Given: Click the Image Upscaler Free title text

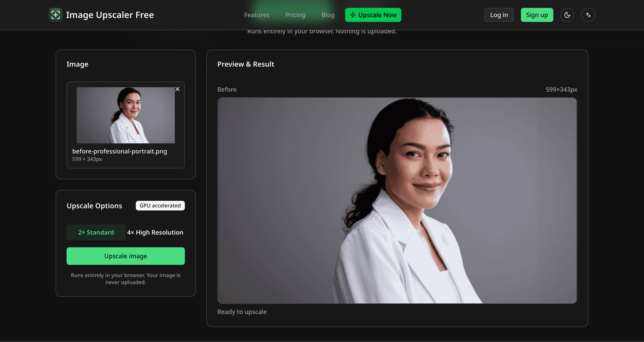Looking at the screenshot, I should [110, 15].
